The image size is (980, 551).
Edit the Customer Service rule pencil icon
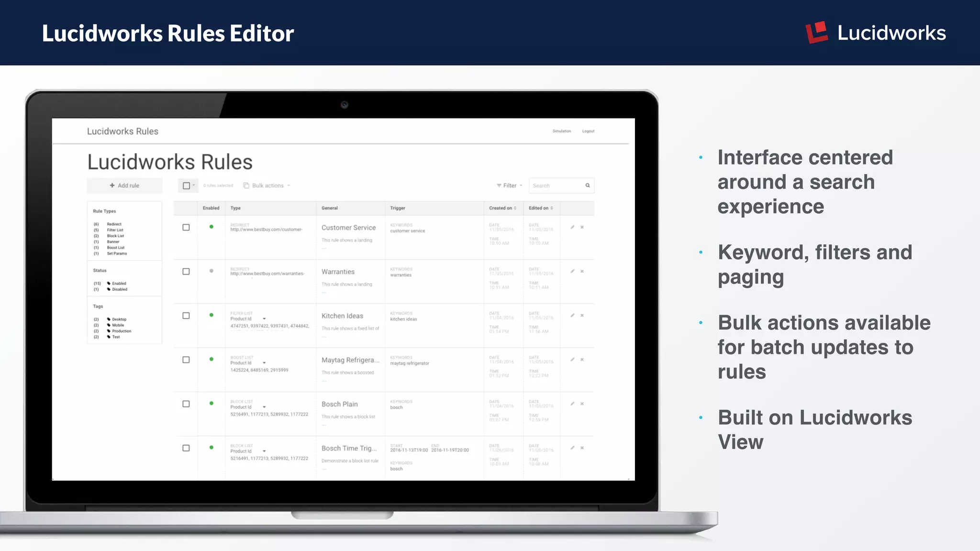tap(572, 227)
